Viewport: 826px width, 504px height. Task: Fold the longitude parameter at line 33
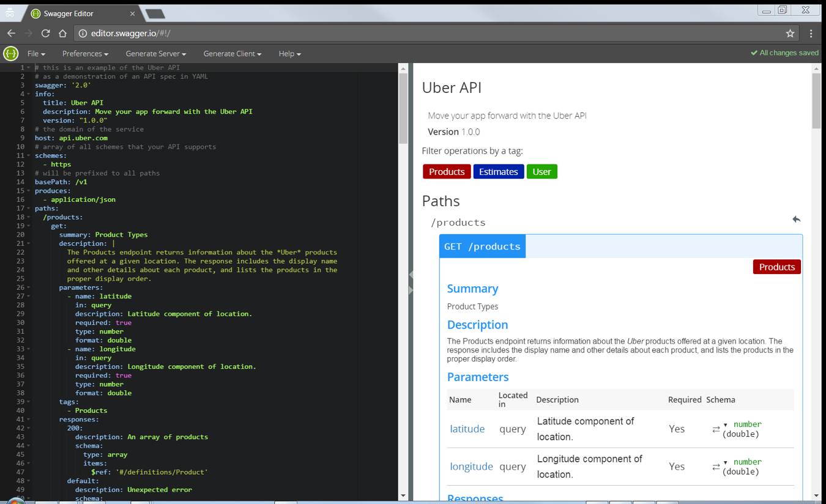[28, 349]
